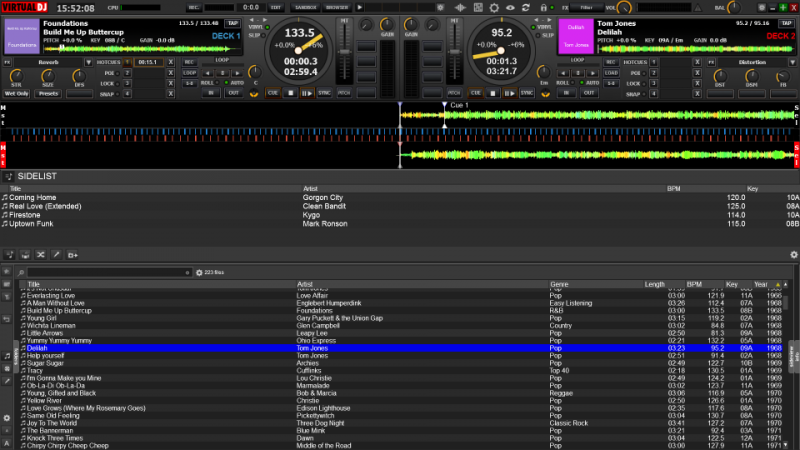This screenshot has height=450, width=800.
Task: Click the warning triangle limiter icon
Action: coord(698,8)
